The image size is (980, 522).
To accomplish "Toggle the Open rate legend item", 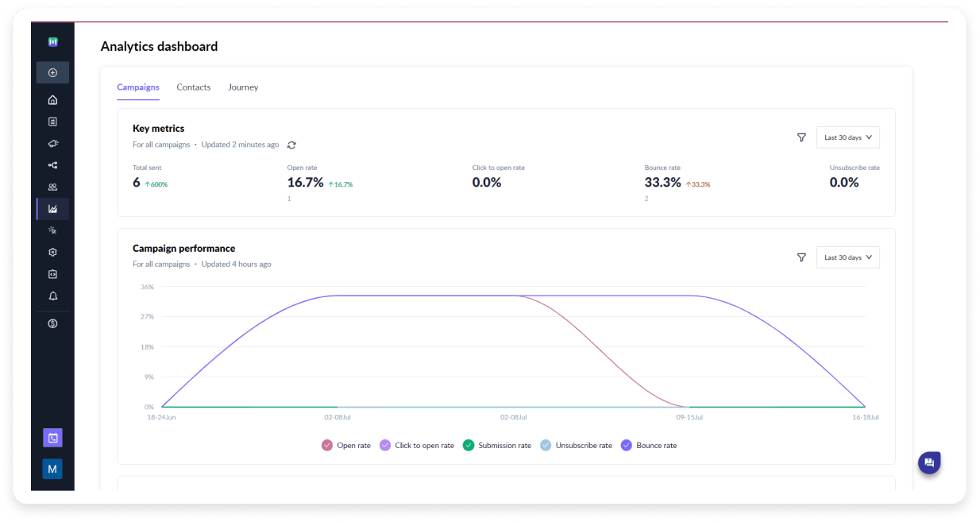I will point(346,445).
